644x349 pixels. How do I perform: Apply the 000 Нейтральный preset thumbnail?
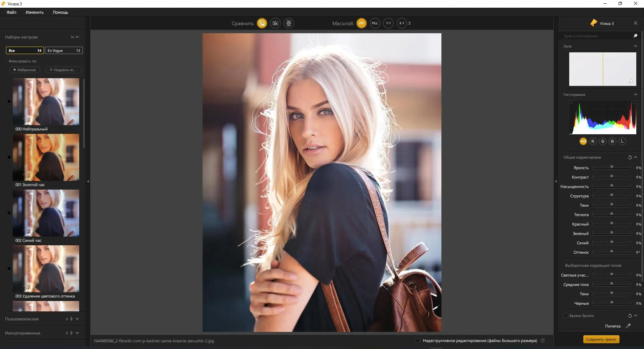click(x=46, y=102)
